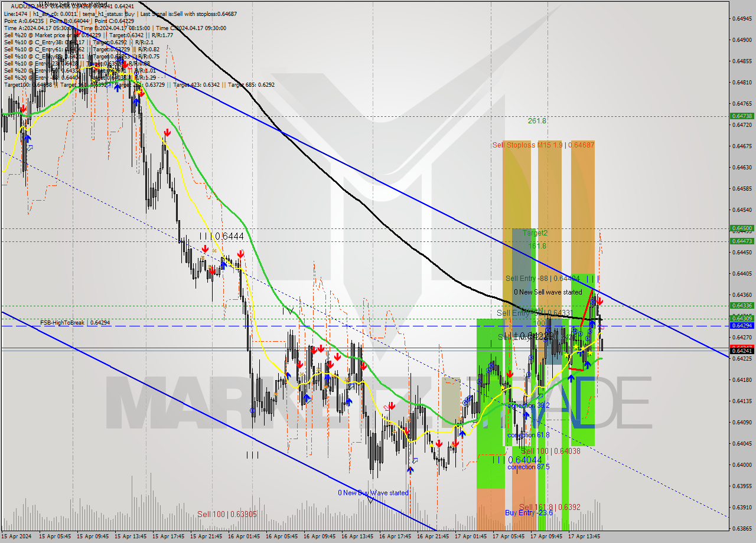Click the '15 Apr 13:45' time axis label
The width and height of the screenshot is (756, 543).
130,537
